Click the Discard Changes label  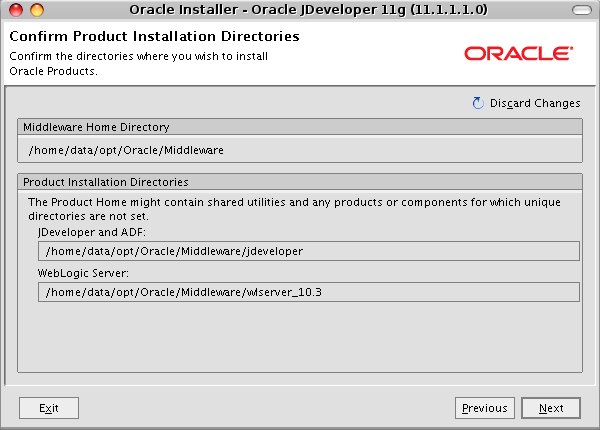click(x=535, y=103)
